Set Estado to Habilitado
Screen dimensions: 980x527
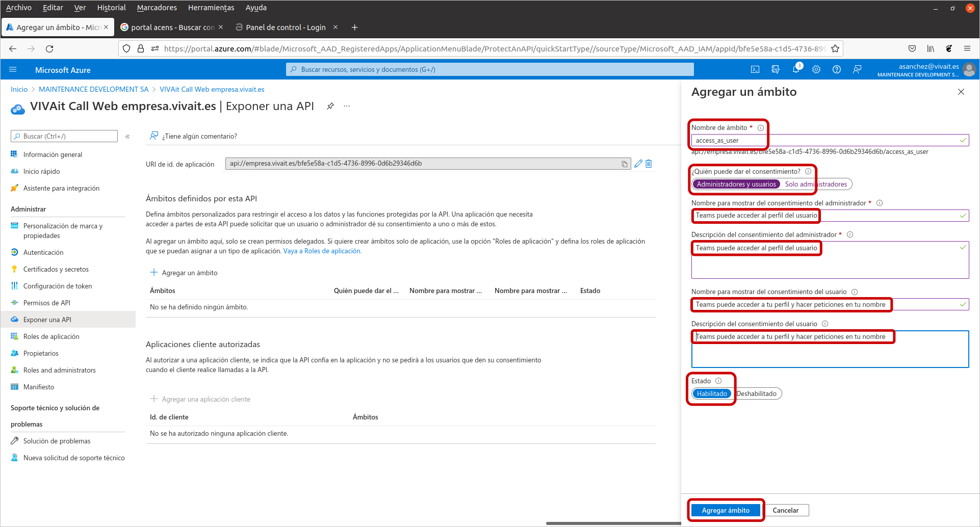click(712, 394)
